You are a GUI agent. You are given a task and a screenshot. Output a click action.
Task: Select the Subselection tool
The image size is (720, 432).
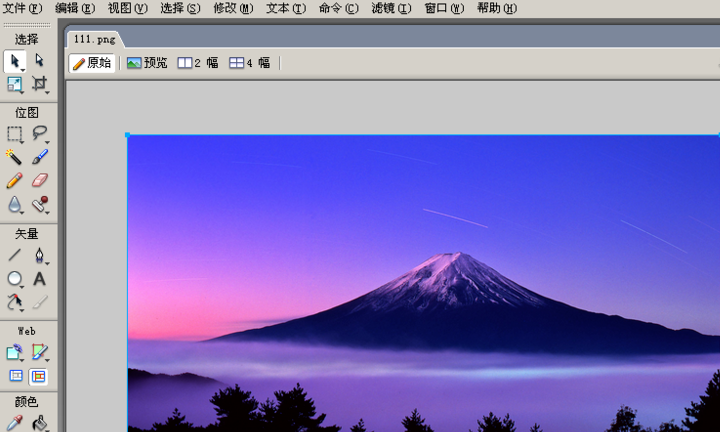39,61
